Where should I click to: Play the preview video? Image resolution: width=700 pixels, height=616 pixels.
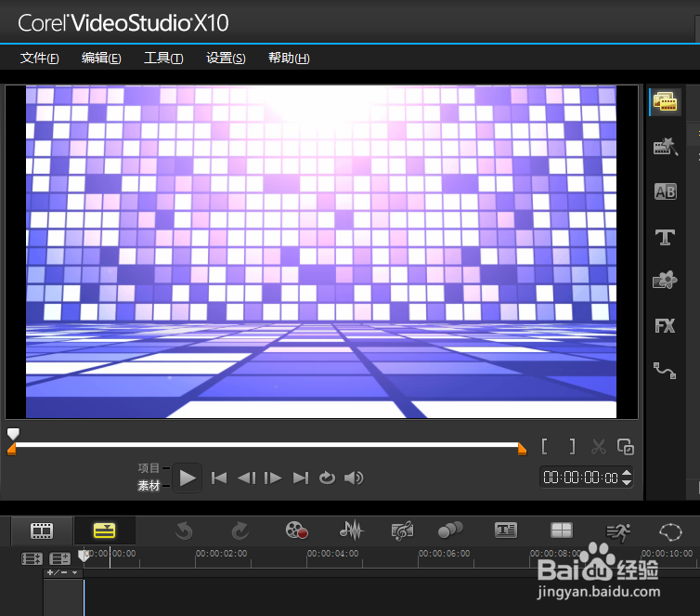tap(187, 478)
